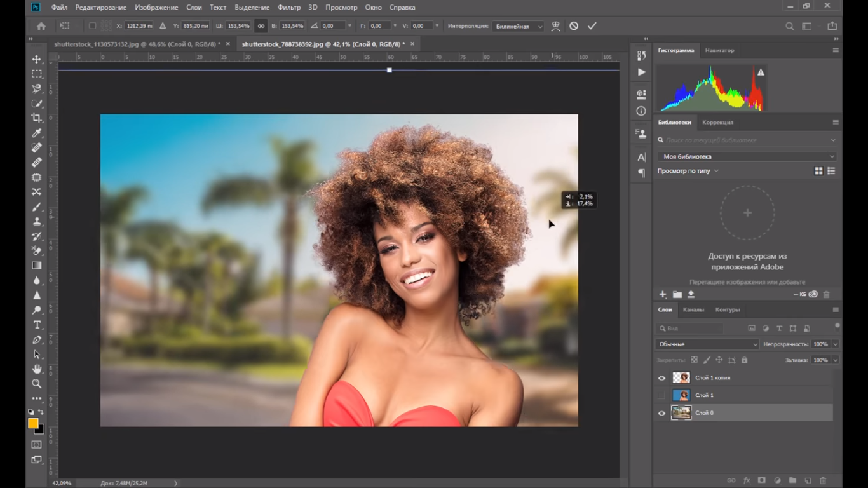Image resolution: width=868 pixels, height=488 pixels.
Task: Open Layers panel flyout menu
Action: (836, 310)
